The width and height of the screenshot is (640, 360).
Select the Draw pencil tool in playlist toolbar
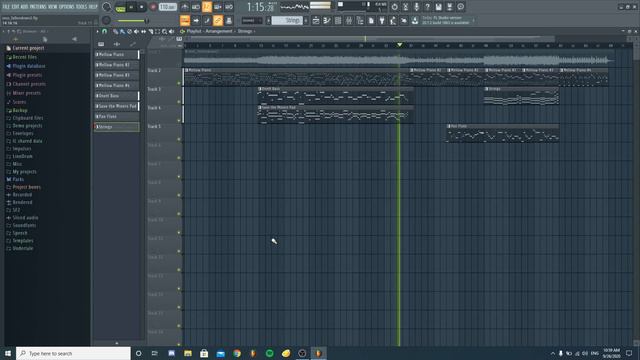click(x=116, y=31)
